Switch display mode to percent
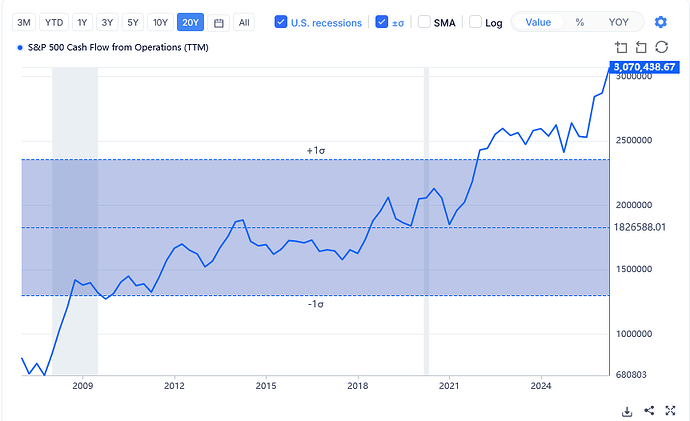Screen dimensions: 690x421 (x=580, y=22)
